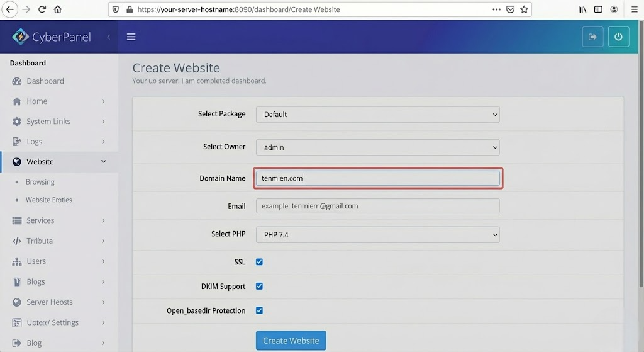644x352 pixels.
Task: Toggle the DKIM Support checkbox
Action: 259,286
